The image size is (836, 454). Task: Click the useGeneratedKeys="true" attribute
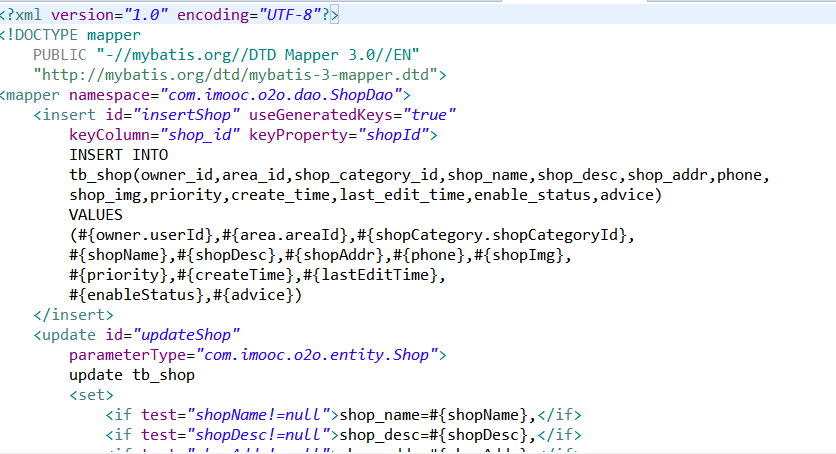352,115
